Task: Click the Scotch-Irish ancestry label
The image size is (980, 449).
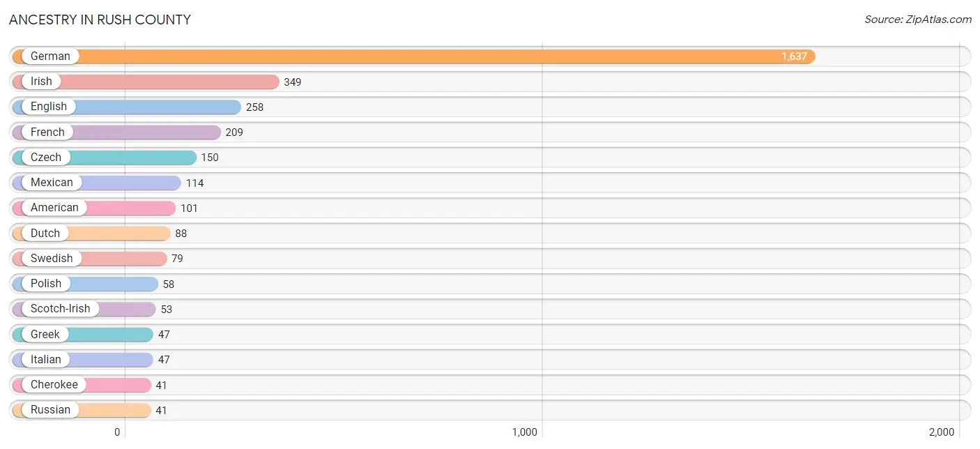Action: (61, 309)
